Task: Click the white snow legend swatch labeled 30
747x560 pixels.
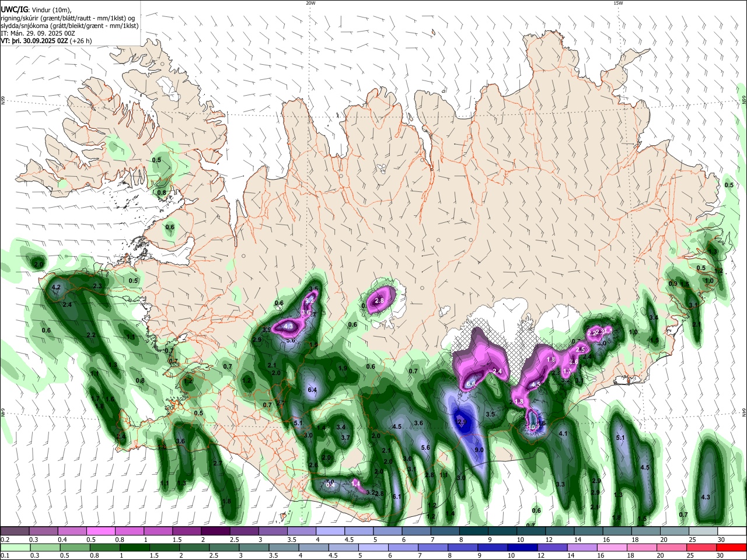Action: click(732, 531)
